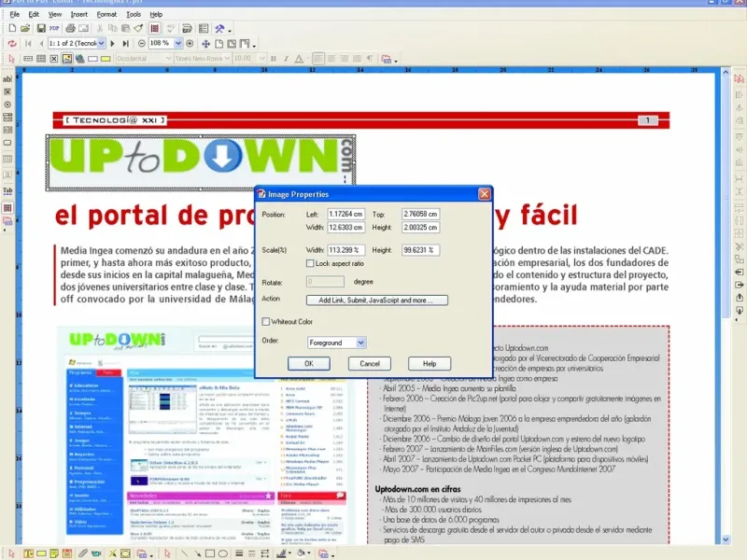Click Help button in Image Properties

click(430, 363)
